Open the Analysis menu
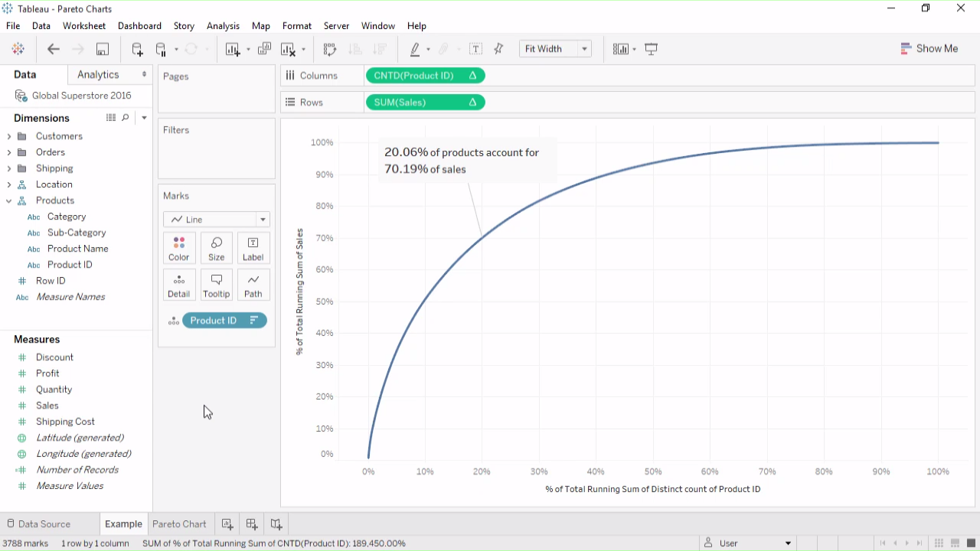 223,26
